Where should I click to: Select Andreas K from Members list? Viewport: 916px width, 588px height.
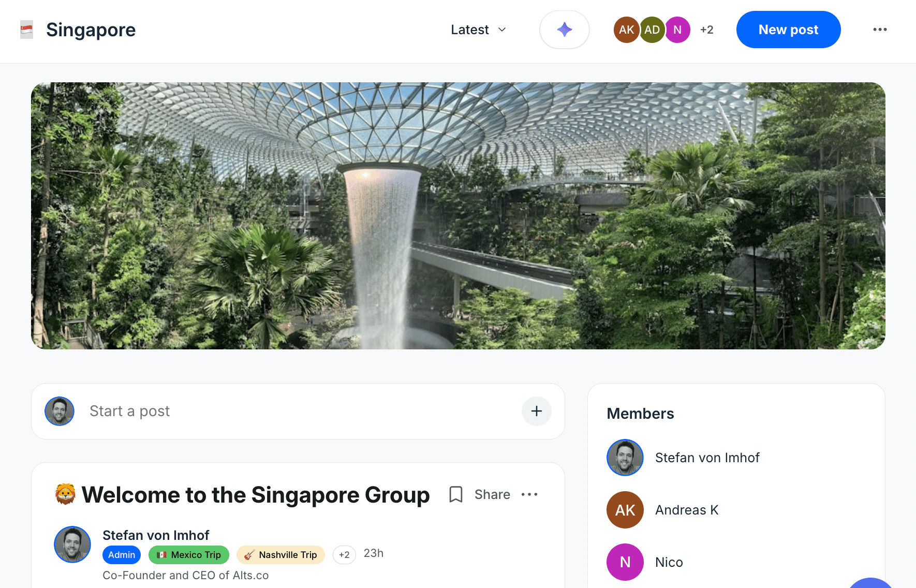(x=686, y=510)
